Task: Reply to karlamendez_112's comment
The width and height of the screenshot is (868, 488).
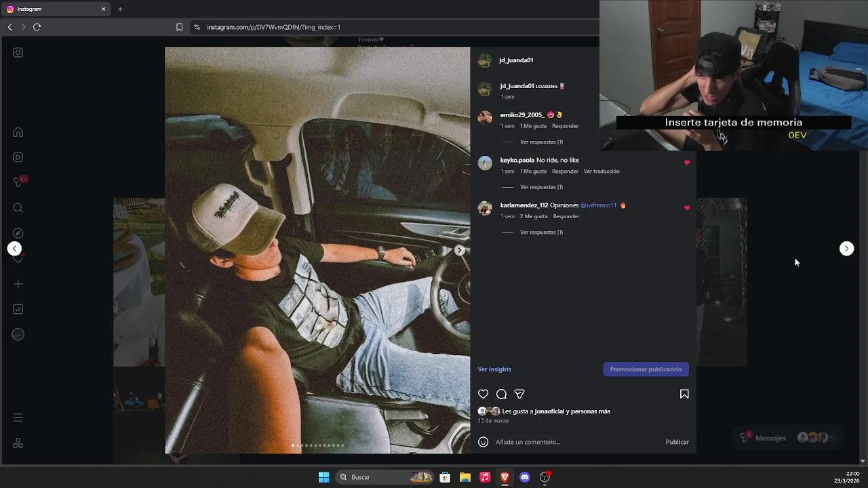Action: (x=566, y=217)
